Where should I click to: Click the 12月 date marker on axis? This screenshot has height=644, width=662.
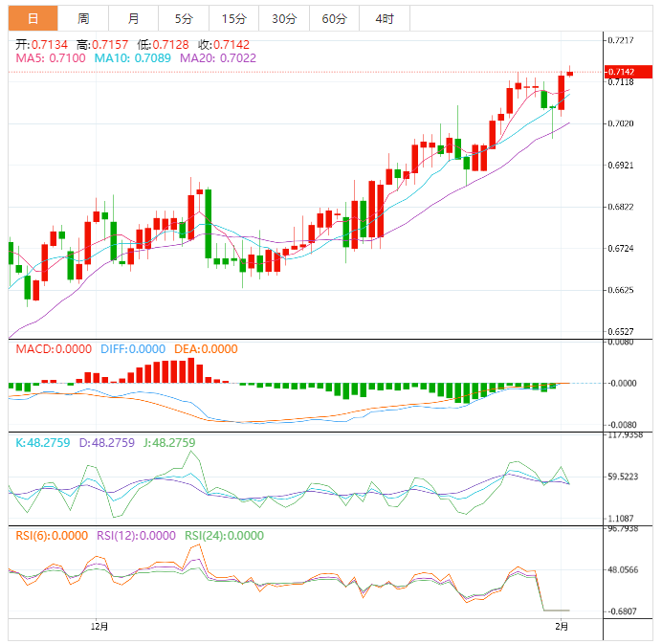pos(99,628)
